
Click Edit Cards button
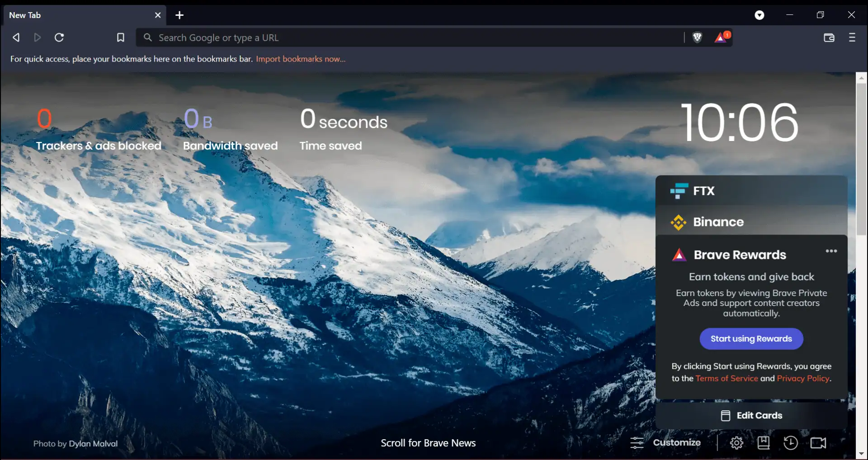(751, 415)
